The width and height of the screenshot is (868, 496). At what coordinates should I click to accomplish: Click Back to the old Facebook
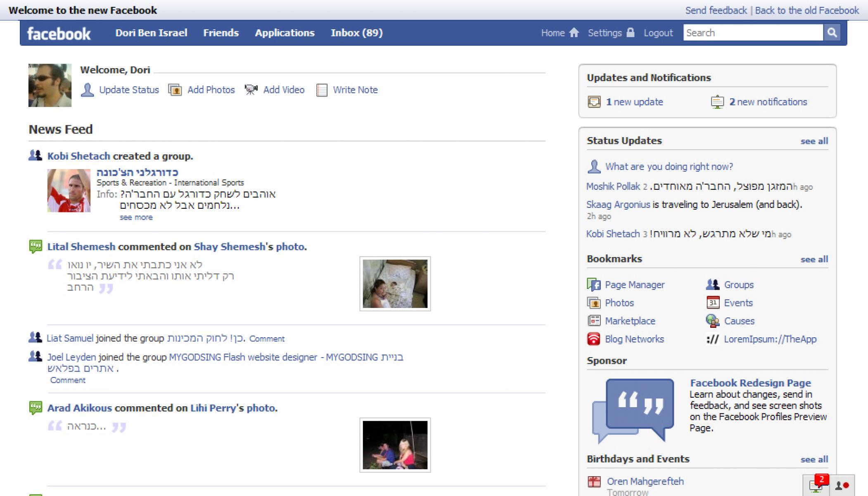(806, 10)
